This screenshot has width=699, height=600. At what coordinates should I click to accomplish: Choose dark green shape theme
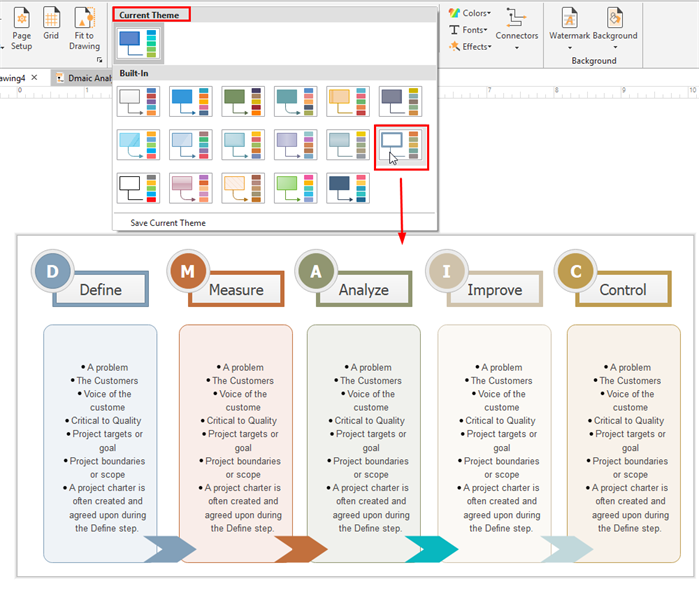tap(243, 101)
